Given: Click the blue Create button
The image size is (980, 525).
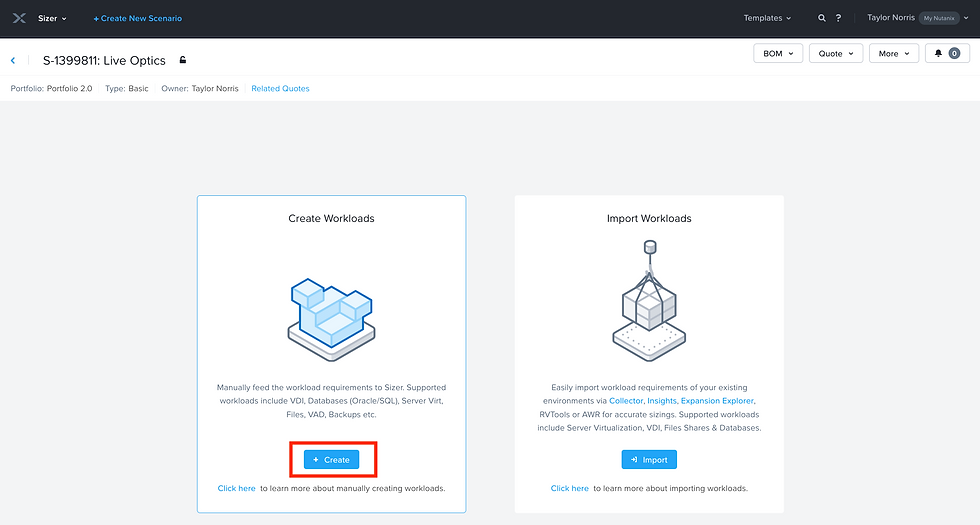Looking at the screenshot, I should pyautogui.click(x=331, y=459).
